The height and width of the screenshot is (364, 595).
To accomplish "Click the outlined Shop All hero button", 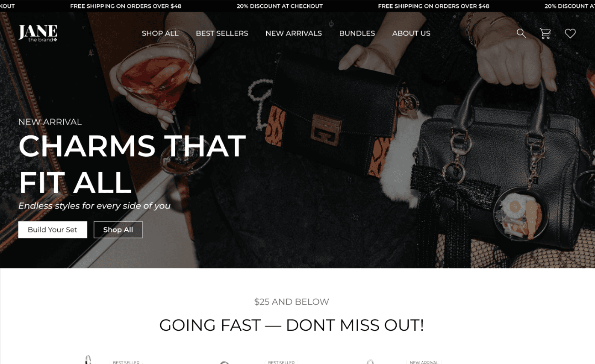I will (118, 230).
